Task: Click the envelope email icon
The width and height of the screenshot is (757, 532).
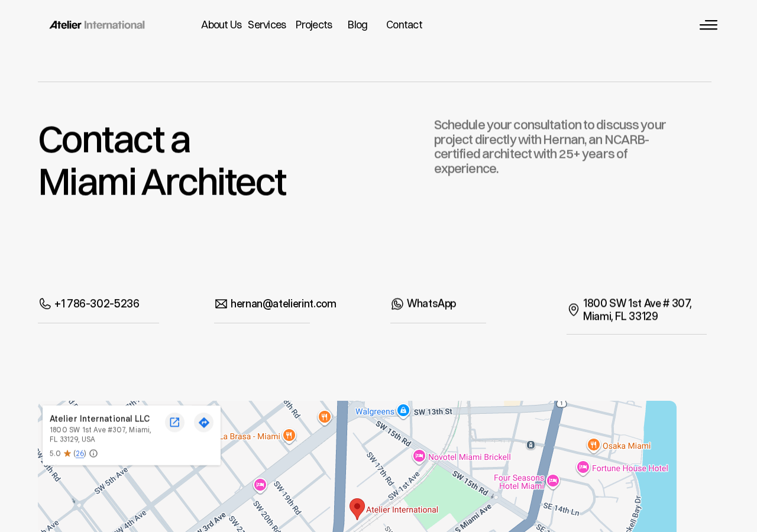Action: point(221,304)
